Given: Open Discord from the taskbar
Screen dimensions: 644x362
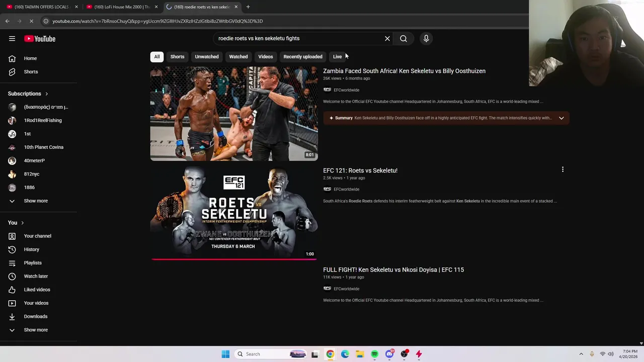Looking at the screenshot, I should pyautogui.click(x=389, y=354).
